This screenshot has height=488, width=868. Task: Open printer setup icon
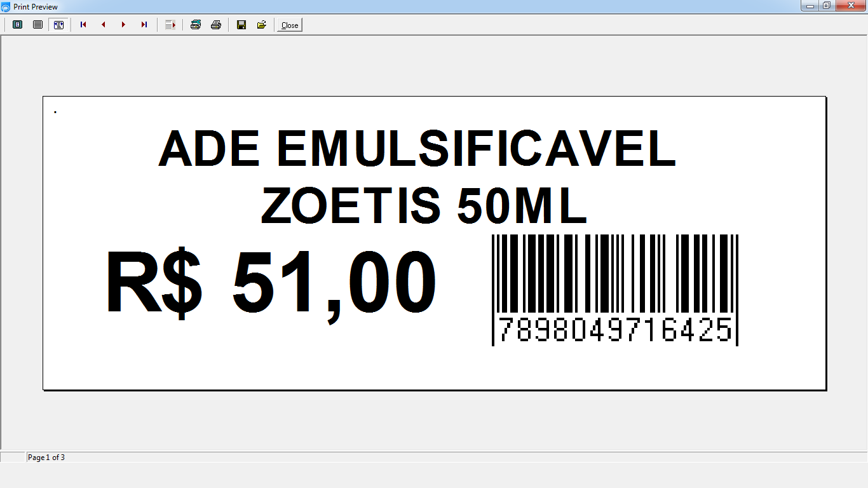[x=196, y=25]
